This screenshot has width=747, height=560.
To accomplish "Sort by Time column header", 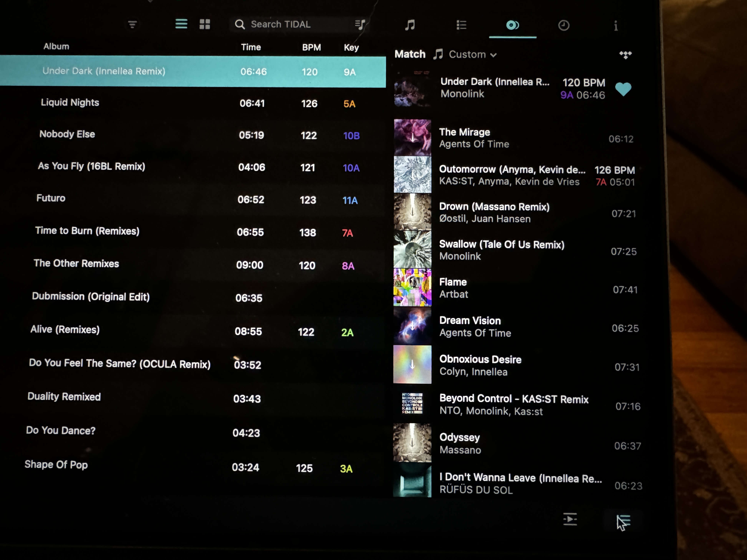I will point(251,47).
